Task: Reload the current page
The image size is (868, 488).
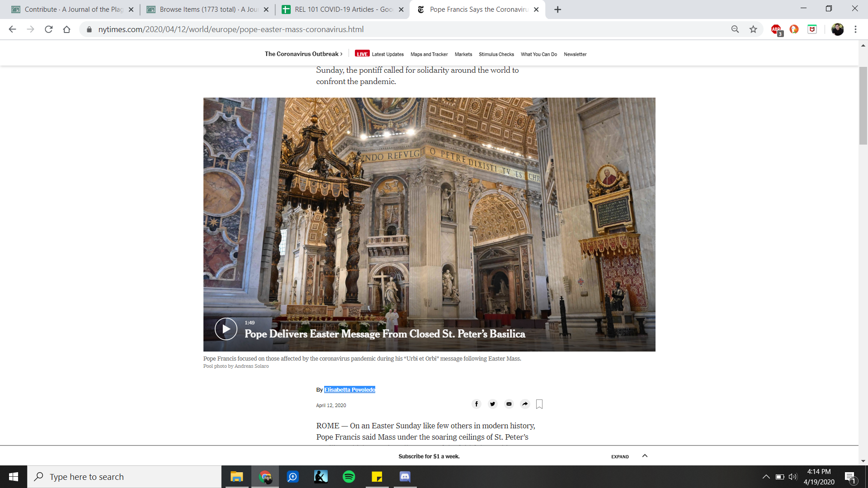Action: click(x=49, y=29)
